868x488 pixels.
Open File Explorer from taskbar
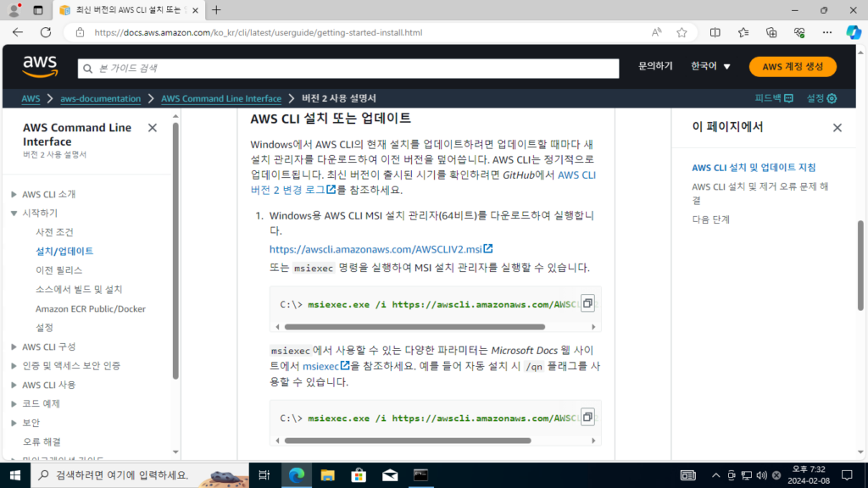(x=328, y=475)
